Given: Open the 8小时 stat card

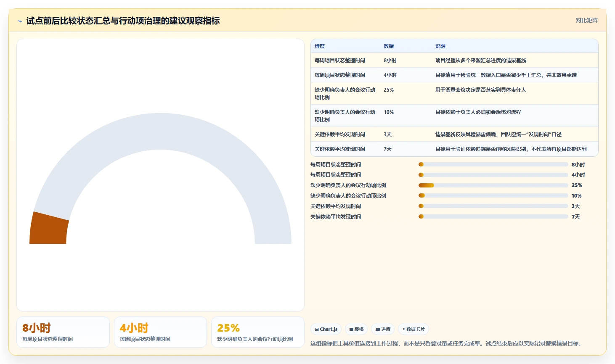Looking at the screenshot, I should (63, 332).
